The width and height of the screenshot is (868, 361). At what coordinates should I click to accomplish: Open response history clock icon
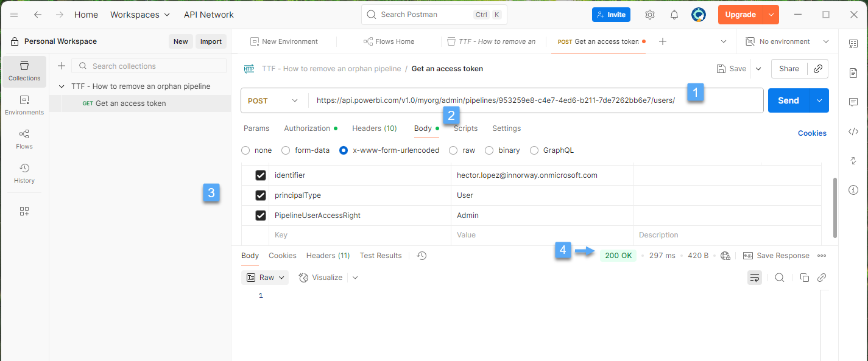tap(422, 256)
